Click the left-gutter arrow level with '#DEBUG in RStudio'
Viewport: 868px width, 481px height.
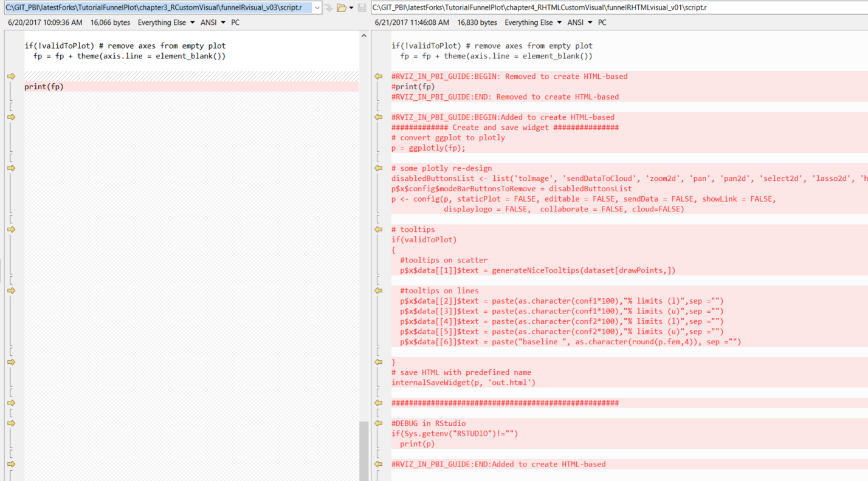(11, 423)
